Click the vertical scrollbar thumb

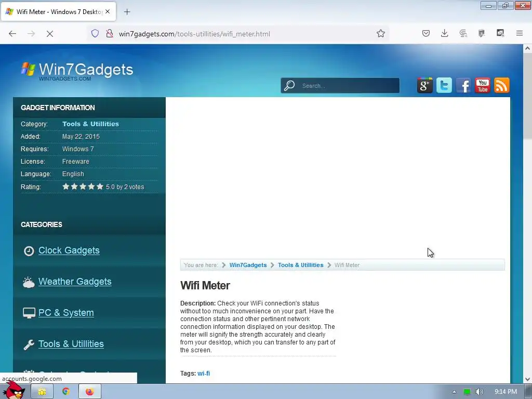coord(527,96)
